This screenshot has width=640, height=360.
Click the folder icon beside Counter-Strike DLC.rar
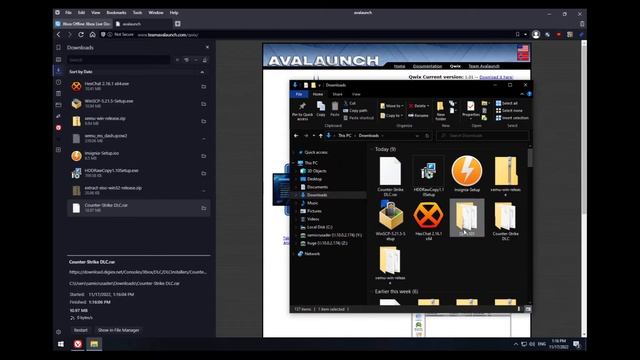click(x=203, y=208)
